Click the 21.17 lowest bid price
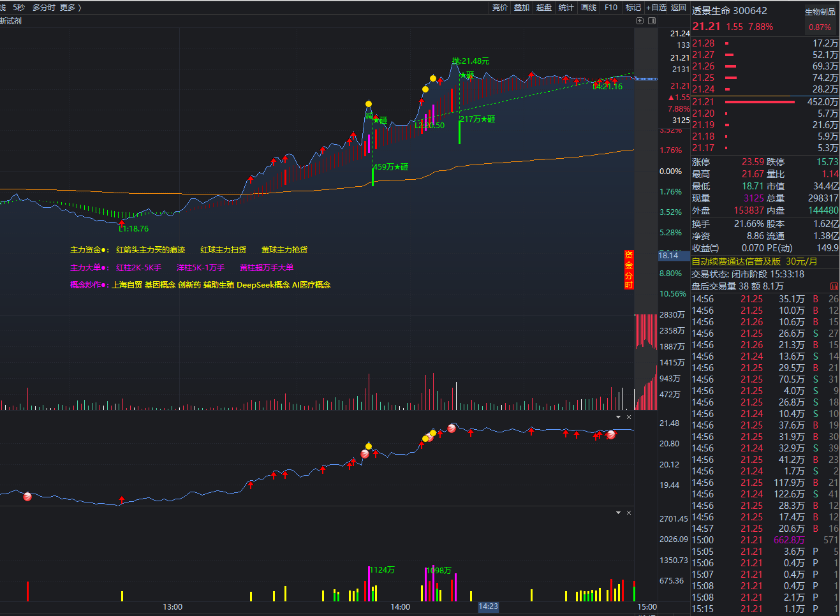 704,148
